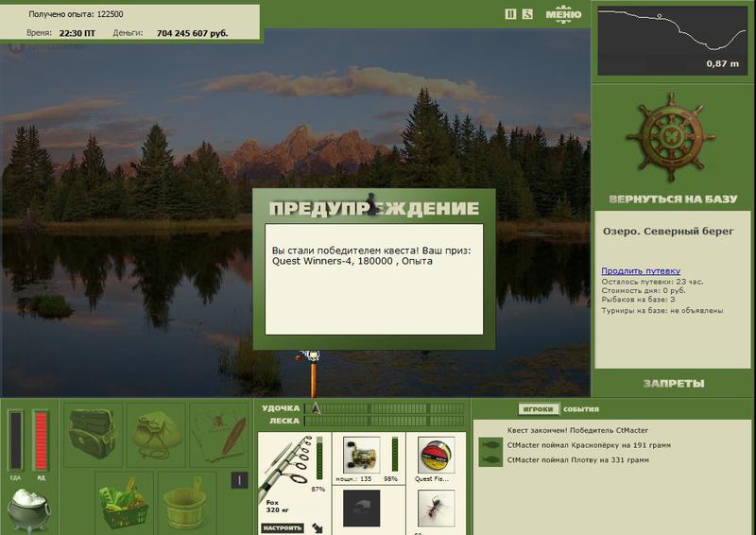Viewport: 756px width, 535px height.
Task: Click the money amount 704 245 607 руб.
Action: point(193,33)
